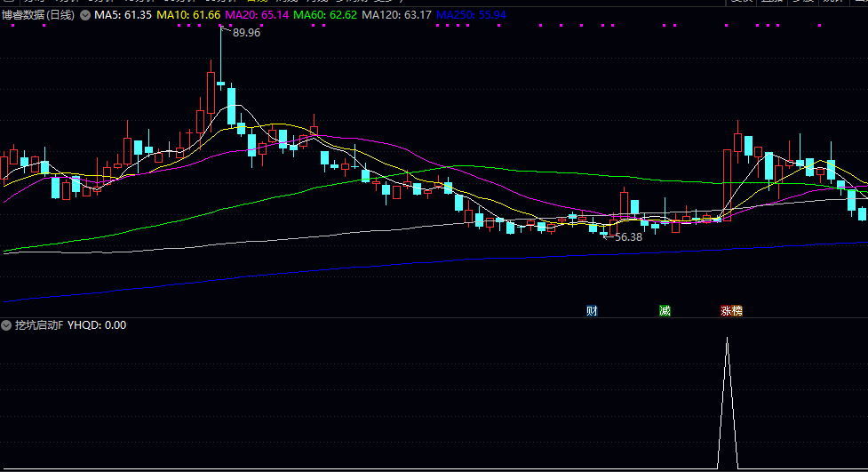Select the magenta MA20 label
The height and width of the screenshot is (472, 868).
[257, 16]
